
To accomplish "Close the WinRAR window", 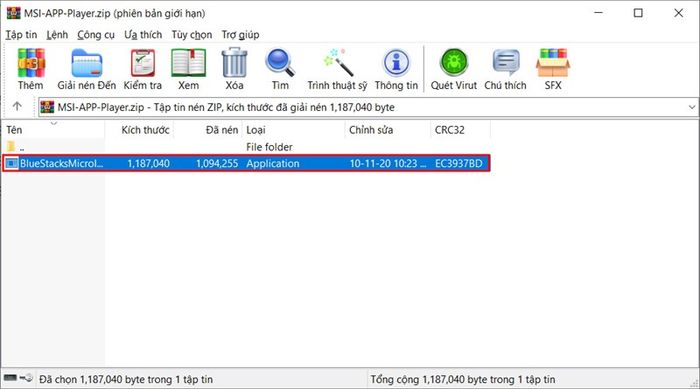I will coord(678,13).
